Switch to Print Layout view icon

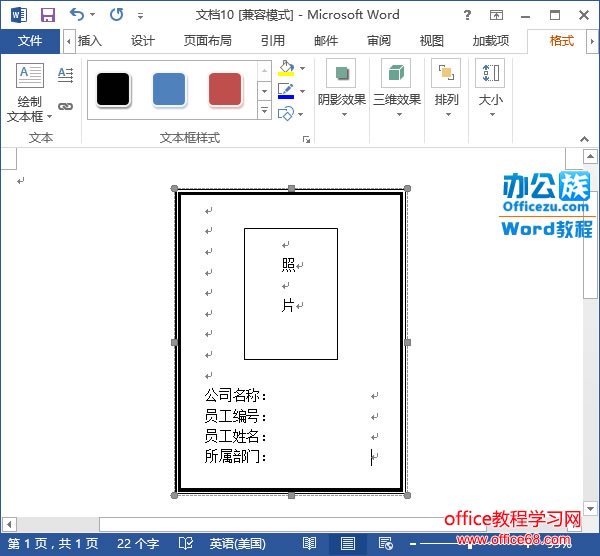coord(347,543)
